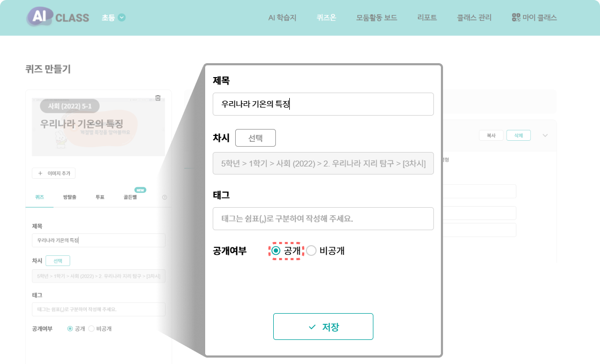Click the enlarged 태그 input field
The height and width of the screenshot is (364, 600).
323,218
